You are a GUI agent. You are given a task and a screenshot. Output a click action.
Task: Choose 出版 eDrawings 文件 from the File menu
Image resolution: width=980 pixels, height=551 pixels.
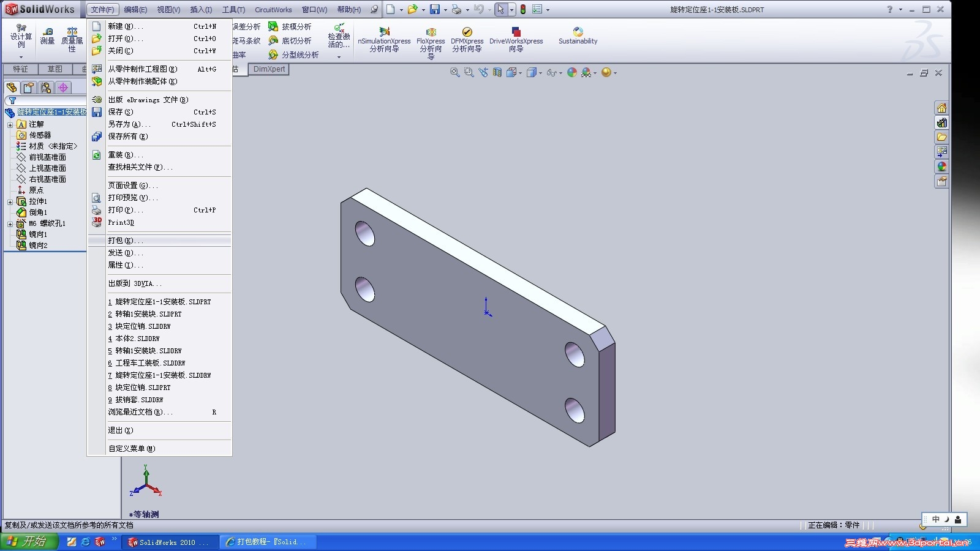pos(160,100)
